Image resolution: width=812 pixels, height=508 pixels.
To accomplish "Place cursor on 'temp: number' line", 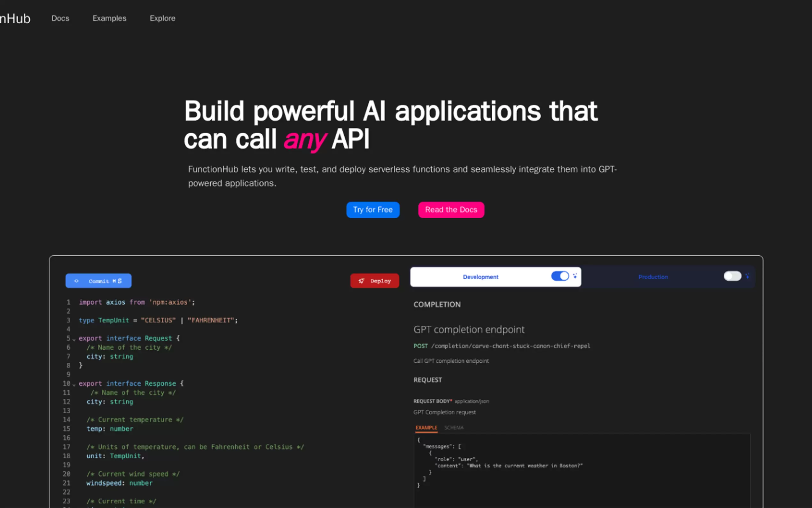I will [110, 429].
